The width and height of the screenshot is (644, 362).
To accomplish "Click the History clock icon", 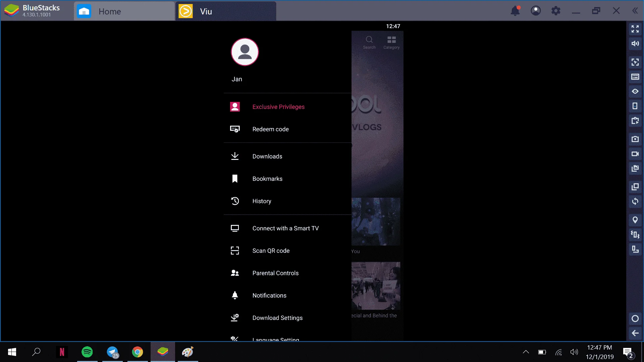I will [x=235, y=201].
